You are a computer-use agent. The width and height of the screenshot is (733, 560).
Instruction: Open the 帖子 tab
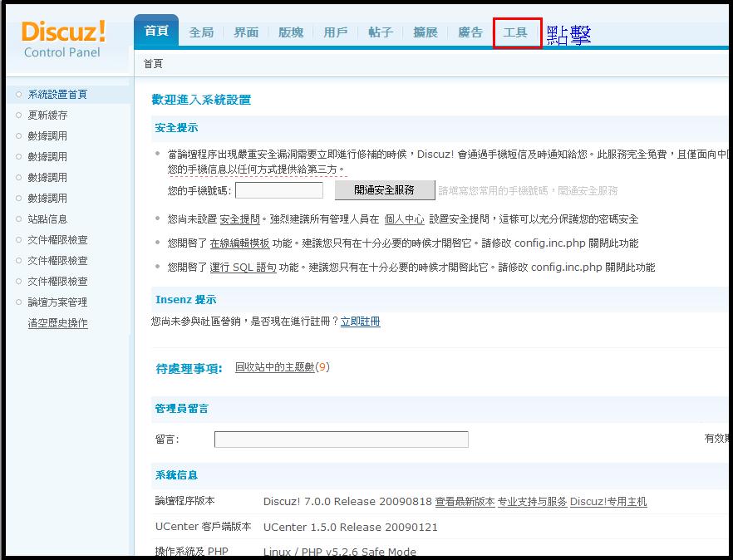pos(381,32)
